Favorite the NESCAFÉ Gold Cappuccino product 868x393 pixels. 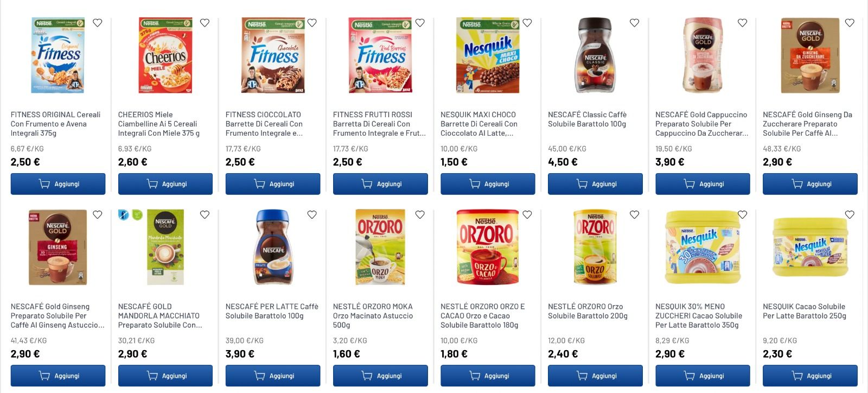coord(742,23)
